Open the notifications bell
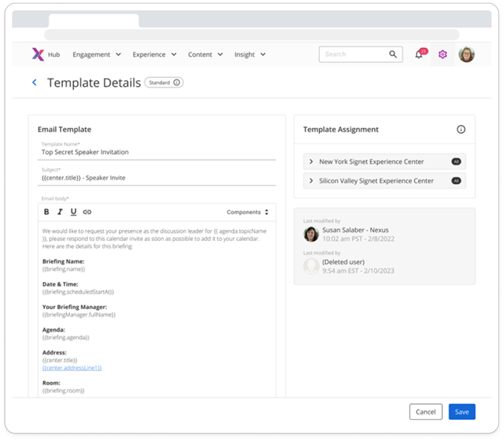504x440 pixels. [x=419, y=55]
